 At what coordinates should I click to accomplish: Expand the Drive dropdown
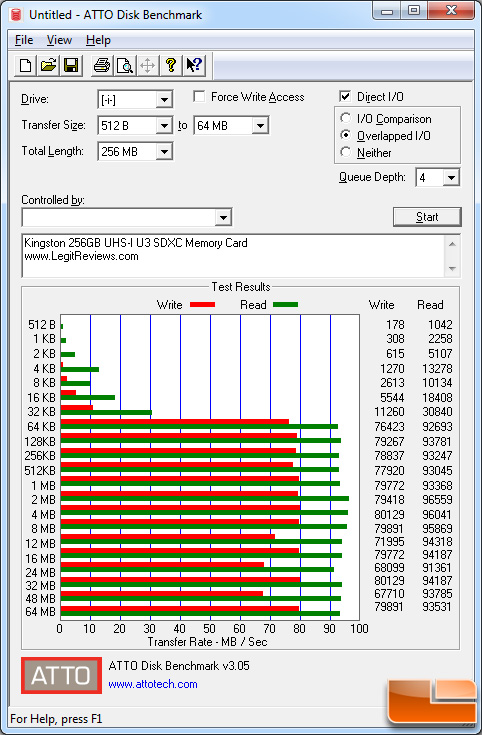(164, 100)
